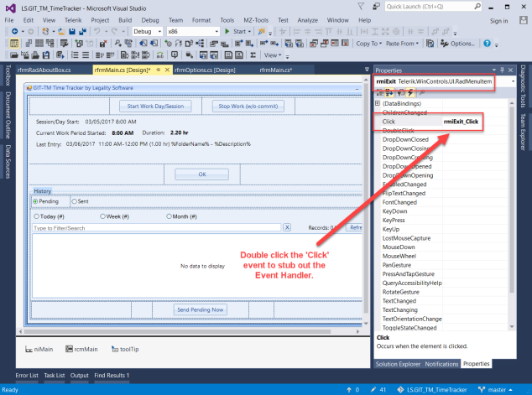The height and width of the screenshot is (395, 532).
Task: Switch to the rfrmRadAboutBox.cs tab
Action: 44,70
